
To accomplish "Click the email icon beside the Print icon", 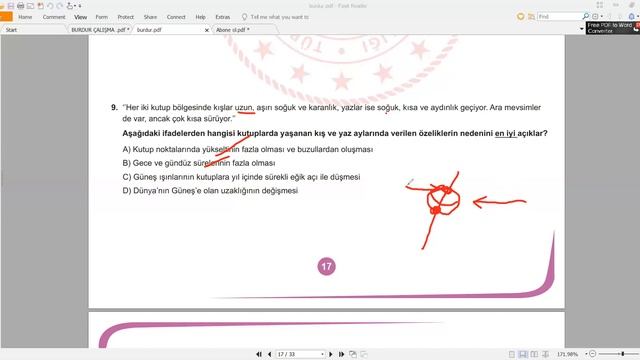I will click(x=30, y=6).
